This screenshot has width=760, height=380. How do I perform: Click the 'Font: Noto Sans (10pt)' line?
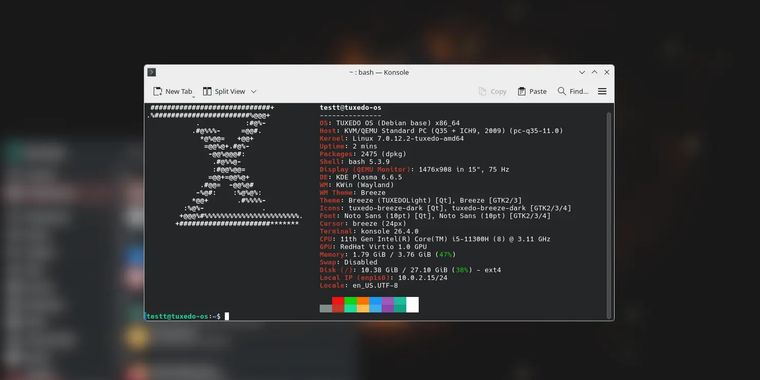pyautogui.click(x=435, y=216)
